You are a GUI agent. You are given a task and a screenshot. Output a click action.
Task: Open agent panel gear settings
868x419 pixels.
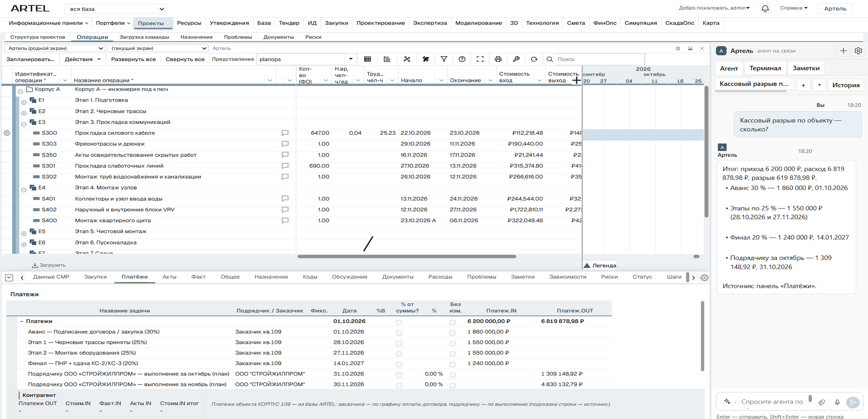click(x=858, y=51)
